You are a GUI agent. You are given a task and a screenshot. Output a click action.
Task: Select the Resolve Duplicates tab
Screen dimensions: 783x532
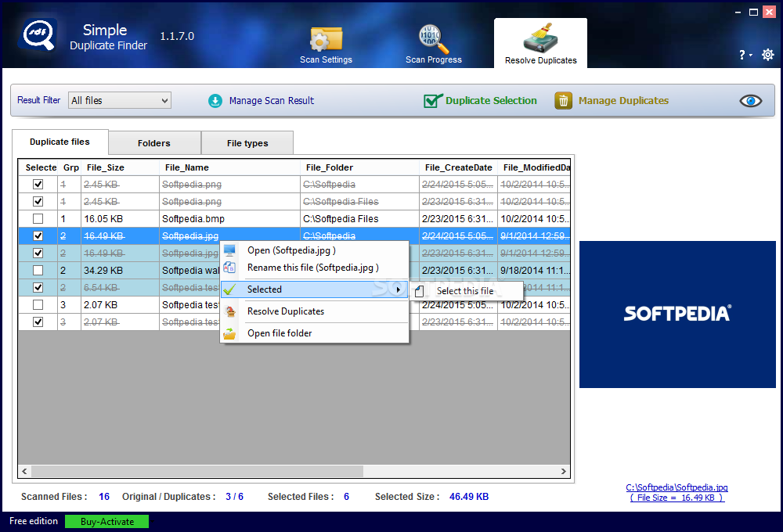(541, 43)
